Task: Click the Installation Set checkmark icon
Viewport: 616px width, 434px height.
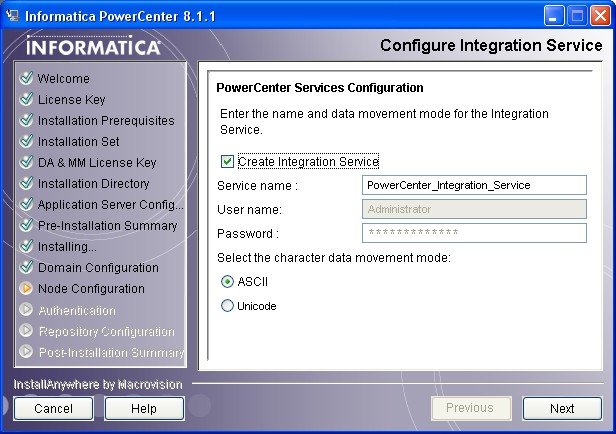Action: (26, 141)
